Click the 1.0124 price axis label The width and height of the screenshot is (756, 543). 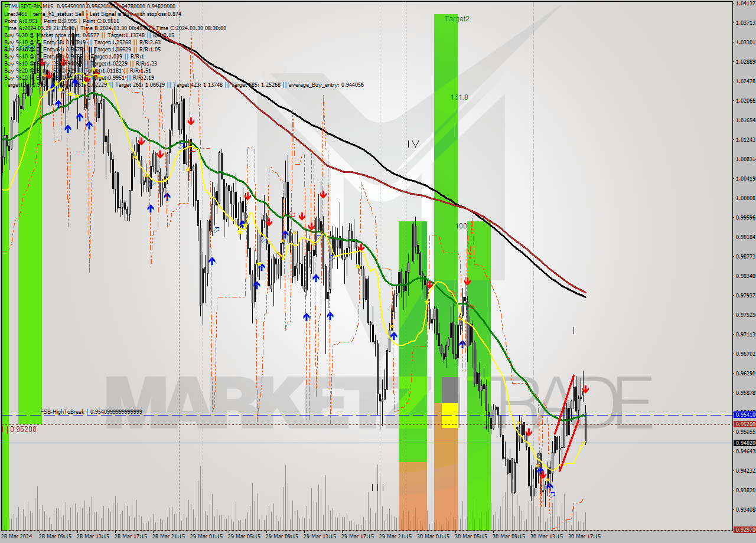(x=745, y=139)
